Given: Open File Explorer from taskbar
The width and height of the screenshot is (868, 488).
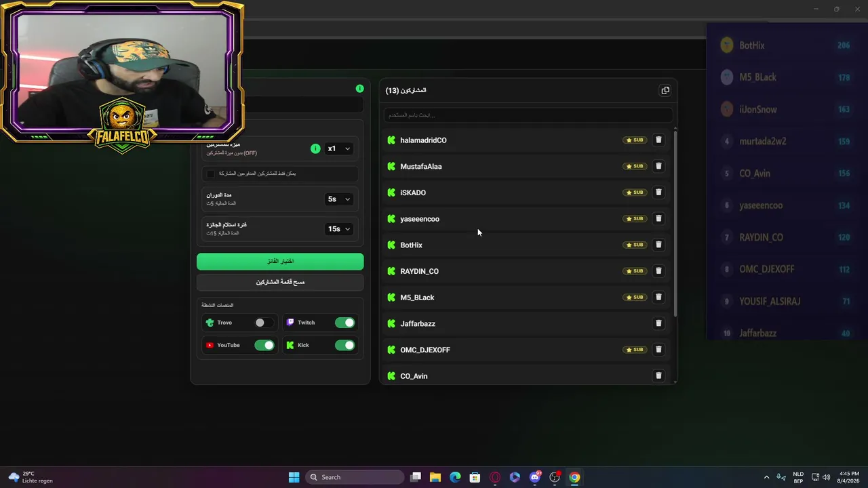Looking at the screenshot, I should (x=435, y=477).
